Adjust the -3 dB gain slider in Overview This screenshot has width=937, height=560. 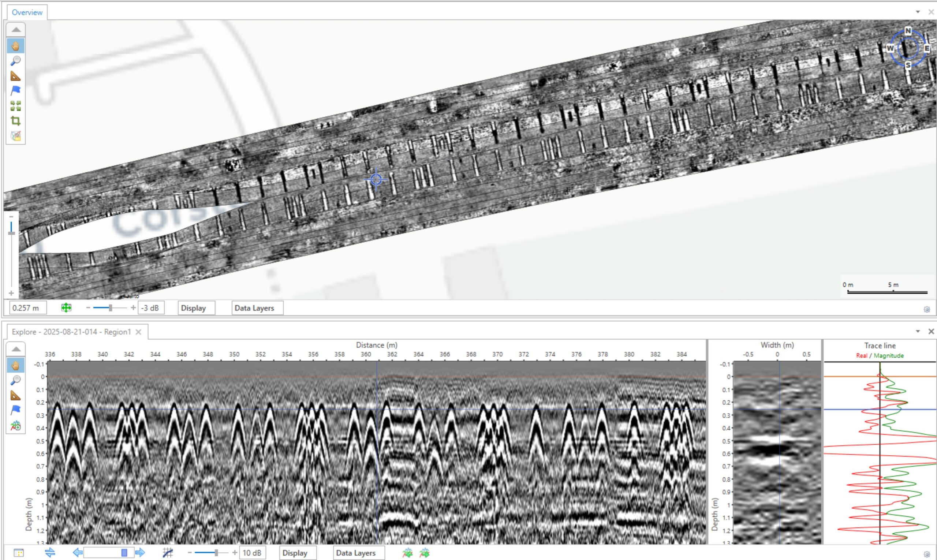coord(110,308)
